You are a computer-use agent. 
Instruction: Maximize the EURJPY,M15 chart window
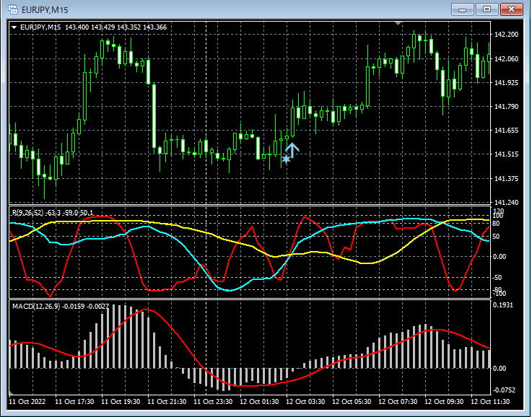tap(487, 9)
